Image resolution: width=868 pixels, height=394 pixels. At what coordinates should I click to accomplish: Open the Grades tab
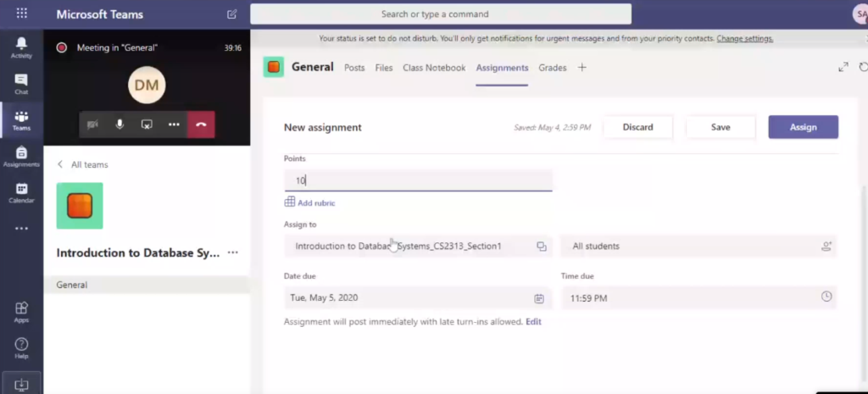point(553,68)
